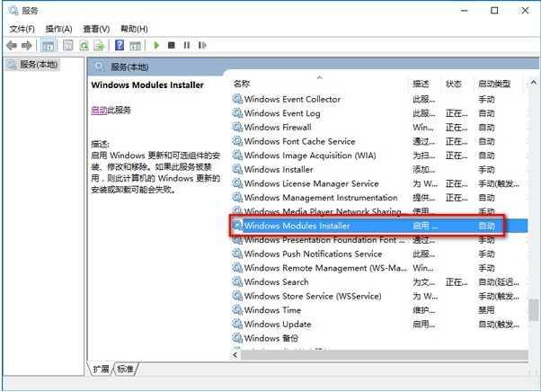This screenshot has width=541, height=392.
Task: Sort by the 启动类型 column header
Action: click(x=498, y=84)
